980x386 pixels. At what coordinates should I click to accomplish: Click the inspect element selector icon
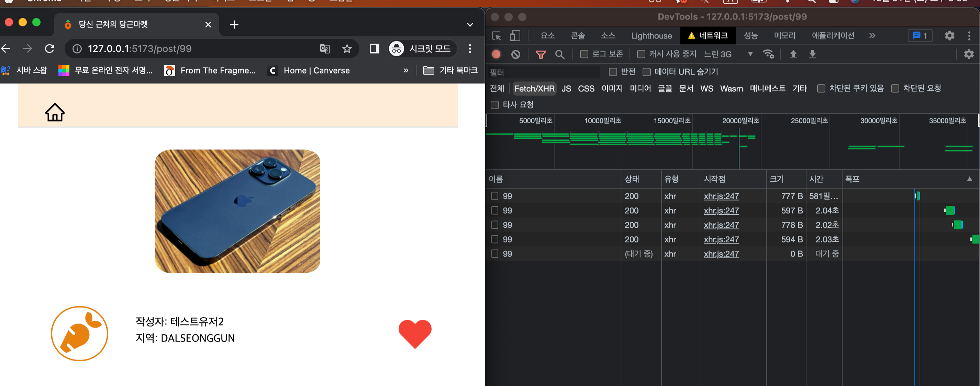point(497,36)
